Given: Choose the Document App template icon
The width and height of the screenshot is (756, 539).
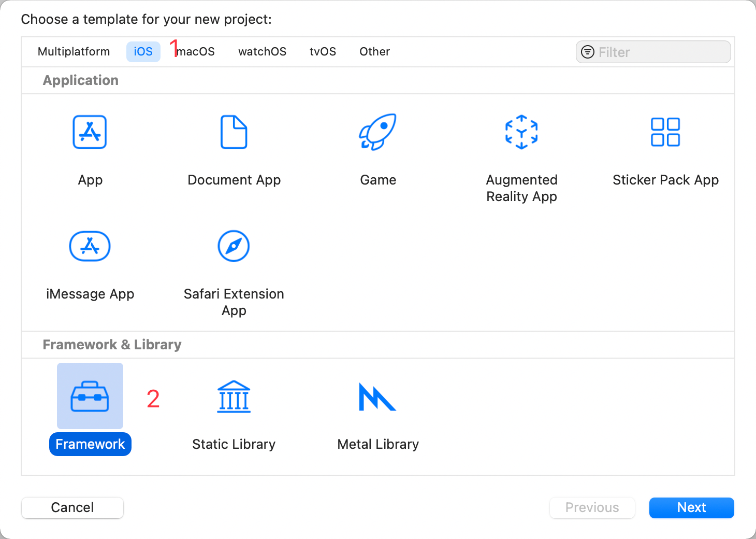Looking at the screenshot, I should click(x=234, y=132).
